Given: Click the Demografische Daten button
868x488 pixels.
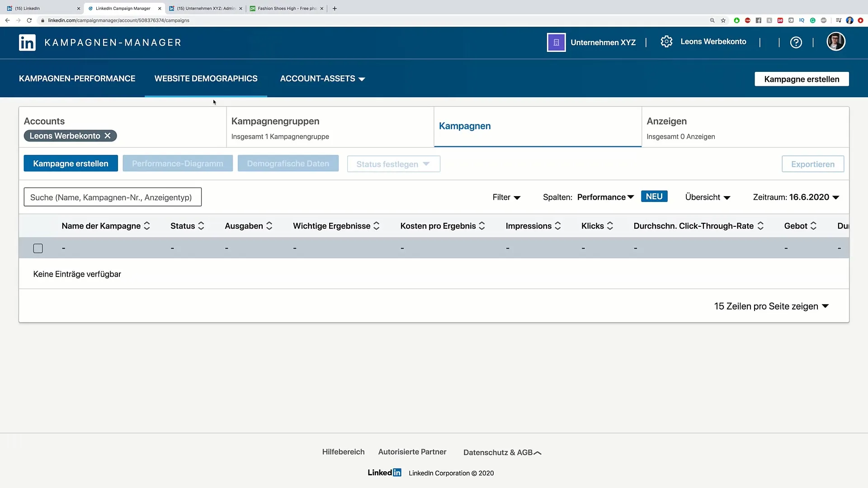Looking at the screenshot, I should click(288, 164).
